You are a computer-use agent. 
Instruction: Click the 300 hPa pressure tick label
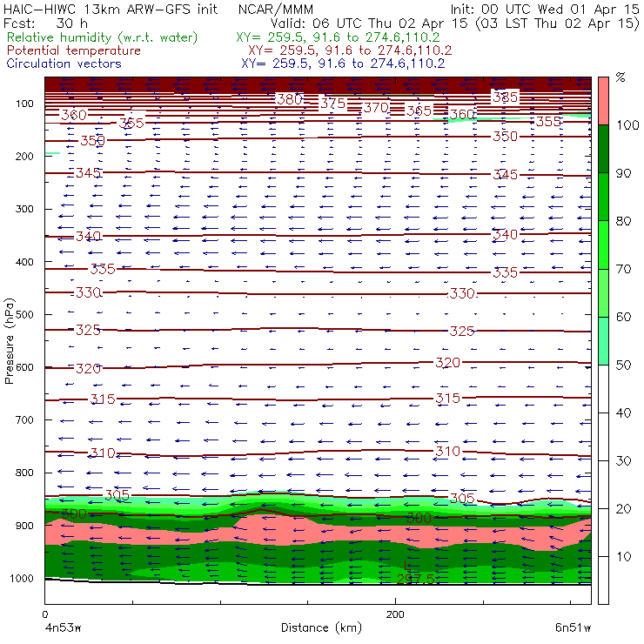coord(24,209)
